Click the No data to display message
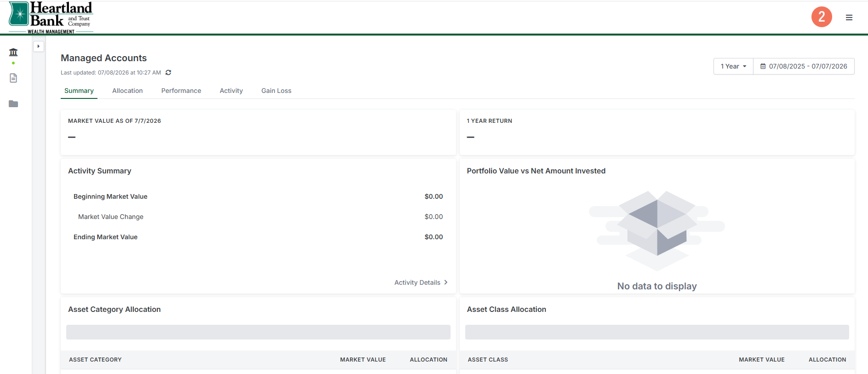 (x=657, y=286)
